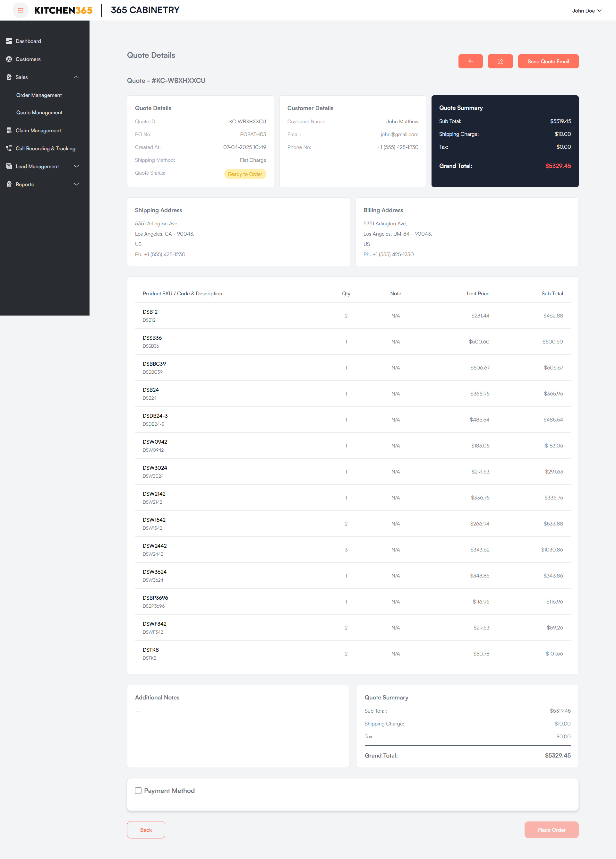Image resolution: width=616 pixels, height=859 pixels.
Task: Select the Dashboard icon in sidebar
Action: (x=9, y=41)
